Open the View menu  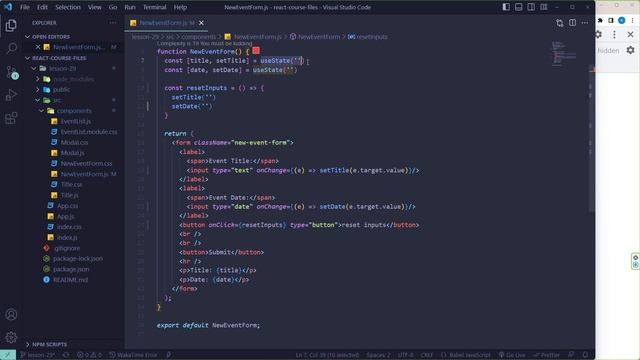click(x=95, y=7)
